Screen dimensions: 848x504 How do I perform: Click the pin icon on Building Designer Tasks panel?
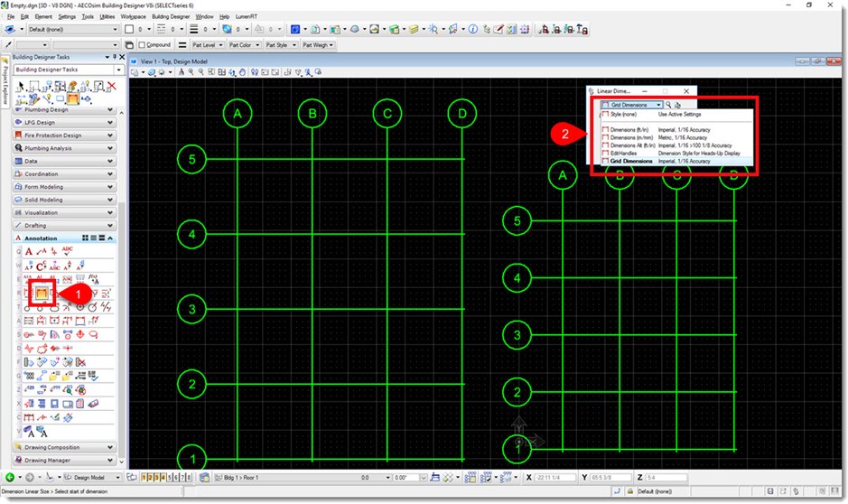[115, 57]
